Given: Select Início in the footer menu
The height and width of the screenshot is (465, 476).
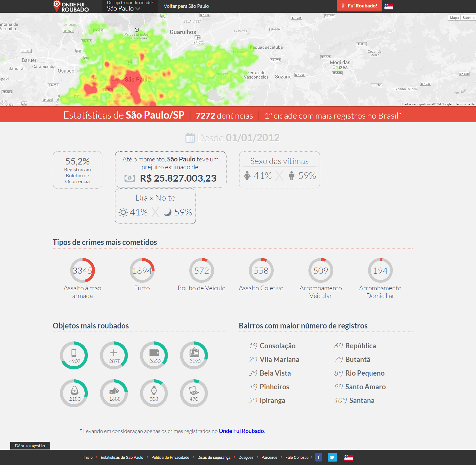Looking at the screenshot, I should coord(88,458).
